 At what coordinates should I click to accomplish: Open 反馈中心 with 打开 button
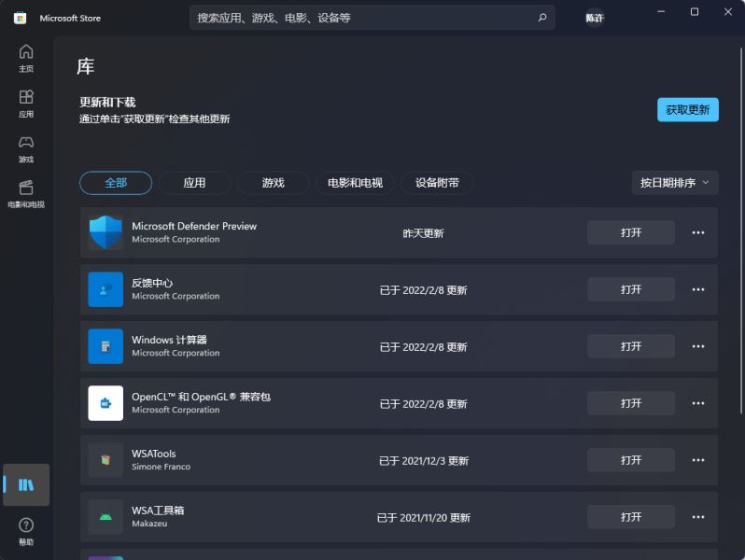point(631,289)
